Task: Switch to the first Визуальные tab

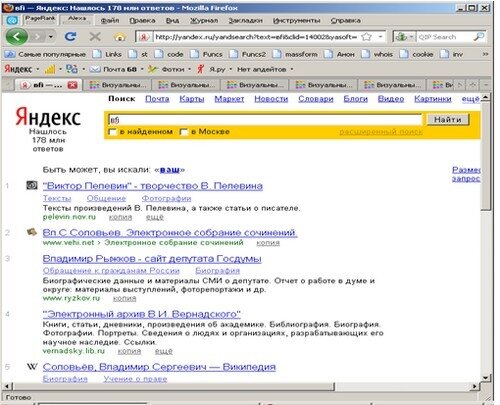Action: coord(118,85)
